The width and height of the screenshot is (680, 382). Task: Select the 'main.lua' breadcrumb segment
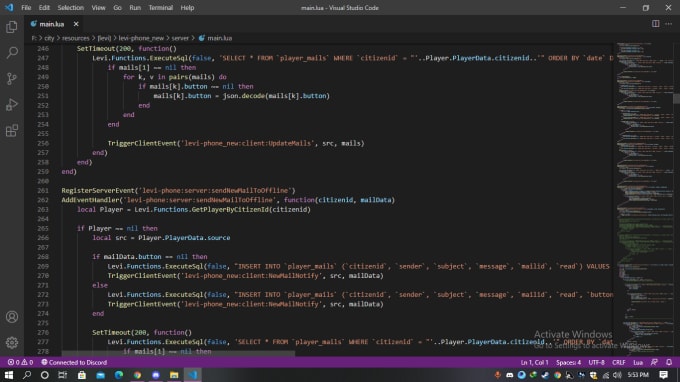[x=216, y=38]
